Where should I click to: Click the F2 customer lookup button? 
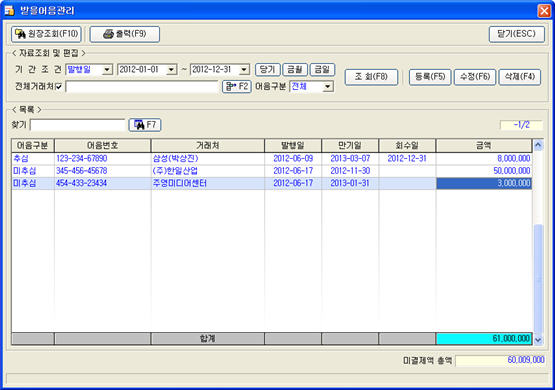(237, 86)
